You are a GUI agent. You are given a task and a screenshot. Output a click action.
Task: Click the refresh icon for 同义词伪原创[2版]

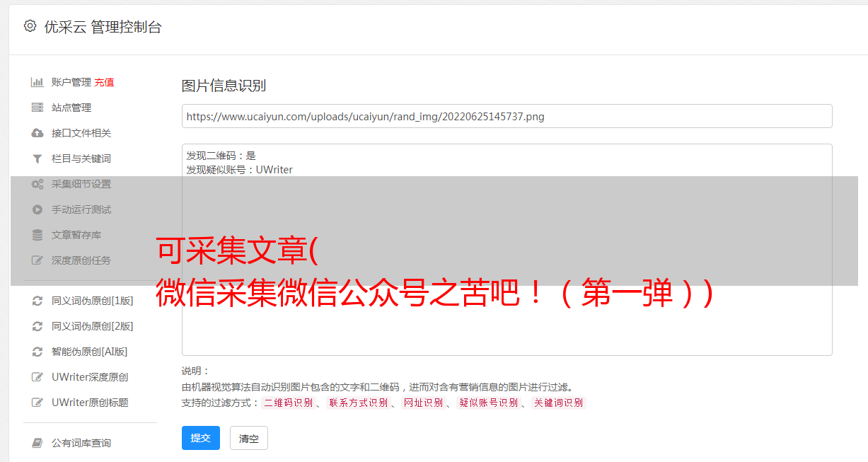click(37, 326)
